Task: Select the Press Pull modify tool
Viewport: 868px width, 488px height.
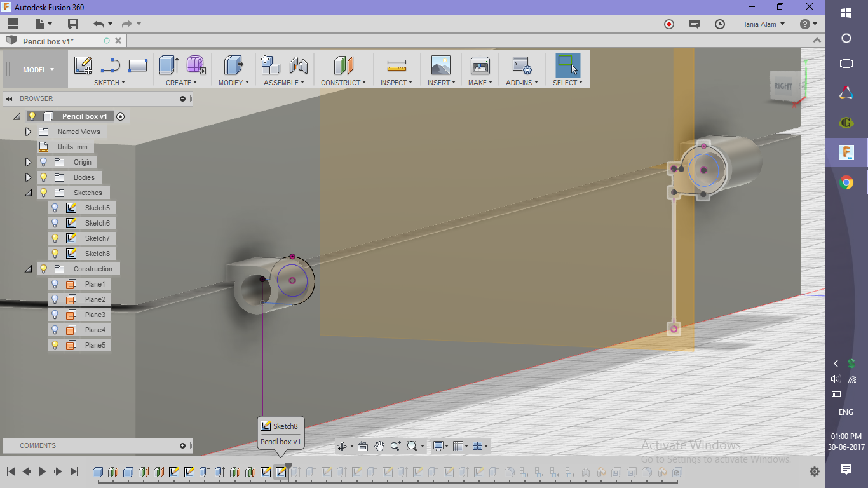Action: 234,65
